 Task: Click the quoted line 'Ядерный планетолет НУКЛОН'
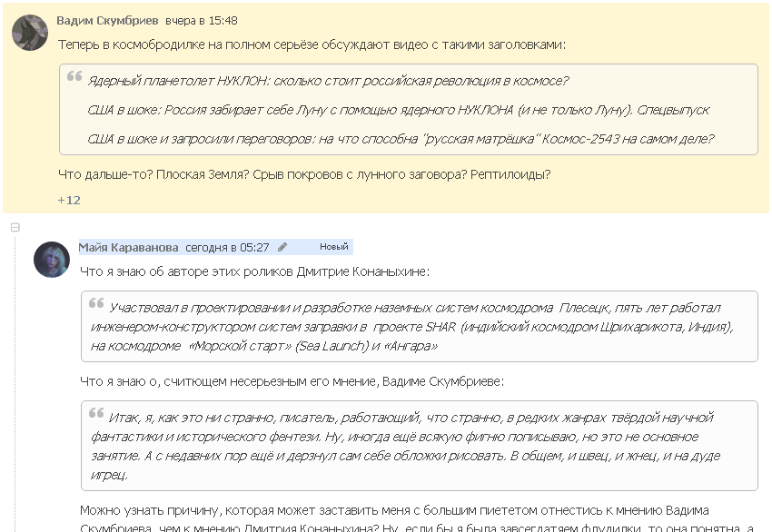point(328,81)
